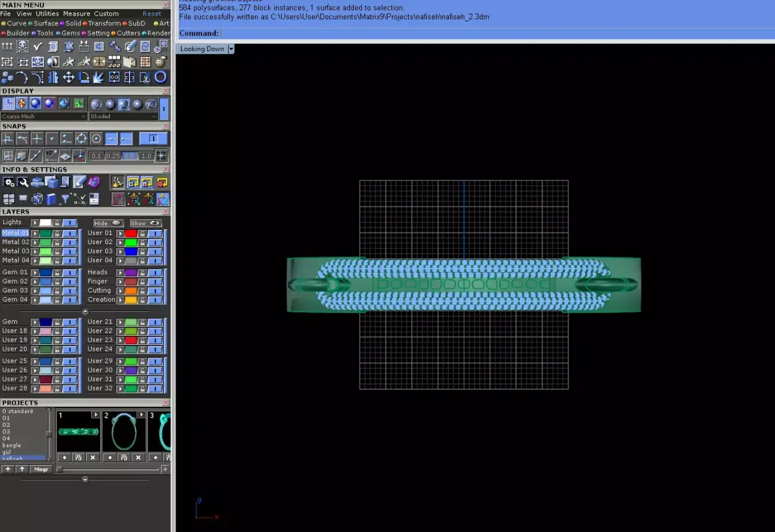
Task: Click the three up-arrows icon
Action: (7, 46)
